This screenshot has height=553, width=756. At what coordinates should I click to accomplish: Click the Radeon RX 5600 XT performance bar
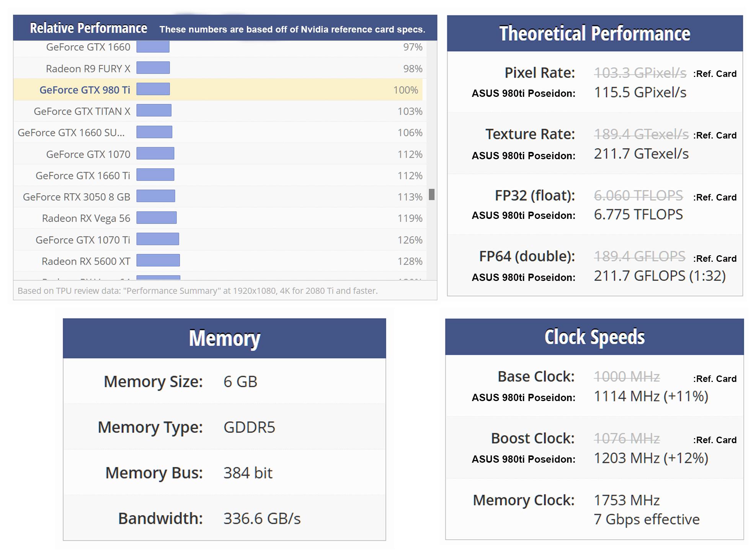pyautogui.click(x=158, y=260)
